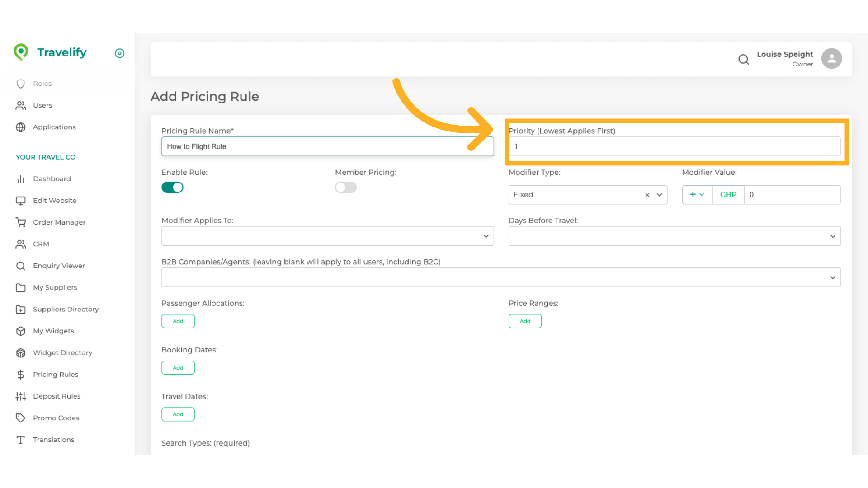
Task: Click the Deposit Rules sliders icon
Action: [x=21, y=396]
